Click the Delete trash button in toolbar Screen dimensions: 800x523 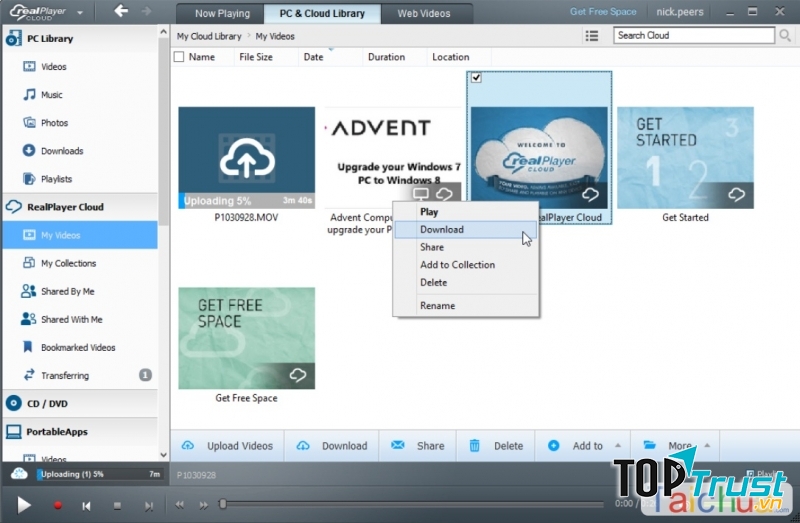point(496,446)
